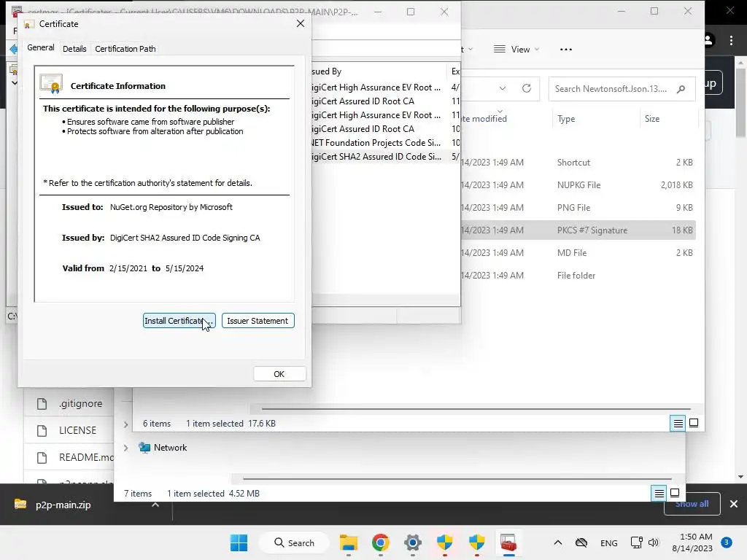
Task: Open Google Chrome from the taskbar
Action: (x=381, y=542)
